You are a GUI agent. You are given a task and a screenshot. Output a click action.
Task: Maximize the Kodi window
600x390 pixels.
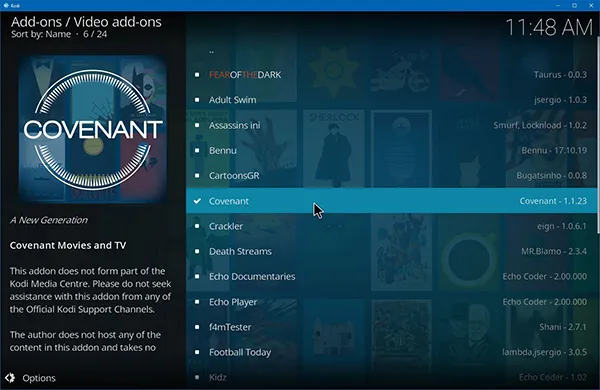[574, 5]
